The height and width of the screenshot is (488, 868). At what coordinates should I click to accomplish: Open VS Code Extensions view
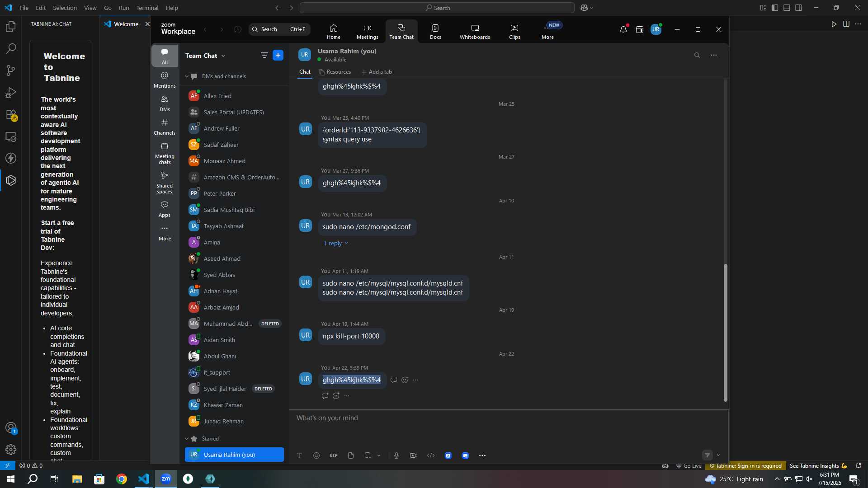(x=11, y=115)
